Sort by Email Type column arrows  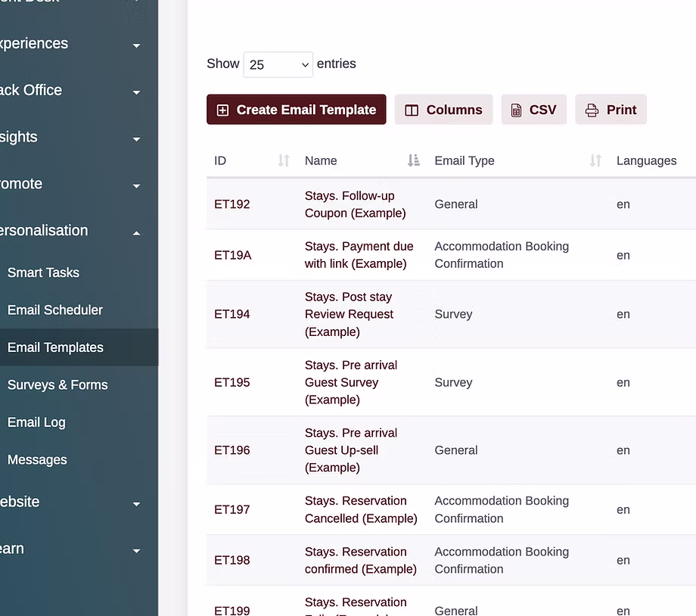[595, 160]
